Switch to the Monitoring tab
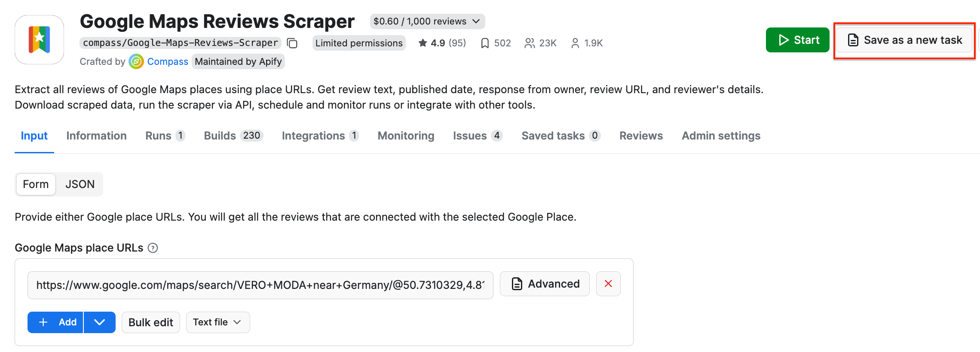The image size is (980, 352). (x=405, y=136)
